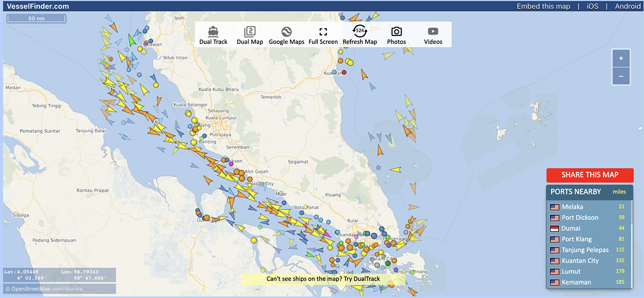644x298 pixels.
Task: Zoom in with the plus button
Action: coord(621,58)
